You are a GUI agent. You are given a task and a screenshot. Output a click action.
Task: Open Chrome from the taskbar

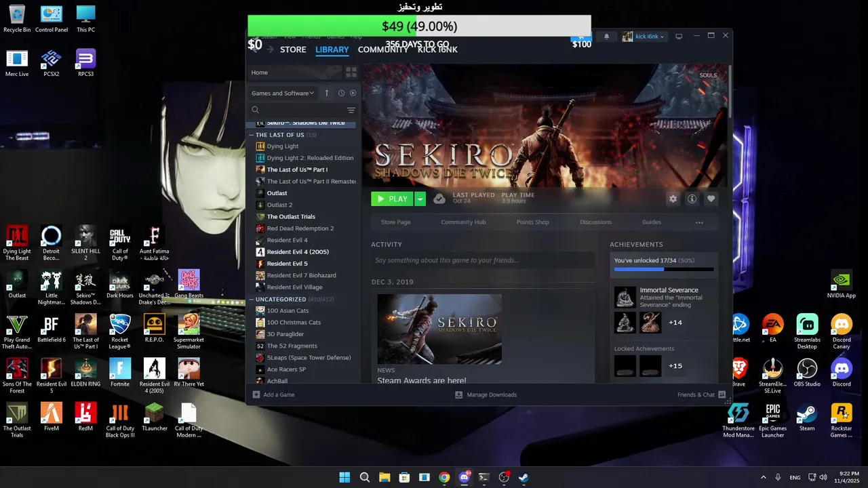point(444,477)
